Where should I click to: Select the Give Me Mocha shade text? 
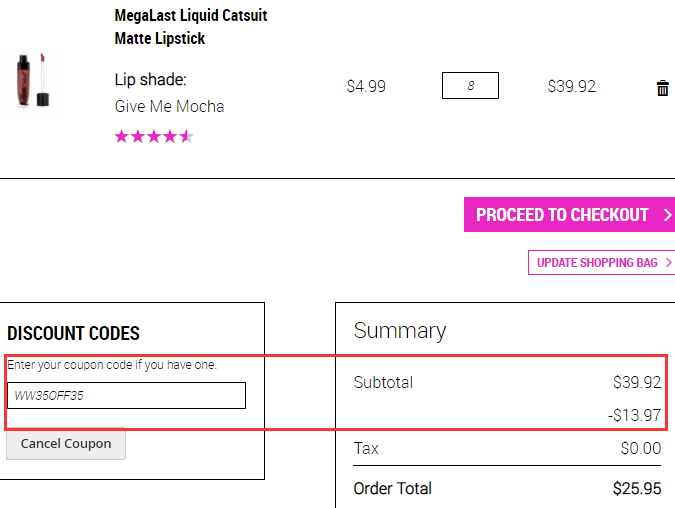tap(169, 106)
